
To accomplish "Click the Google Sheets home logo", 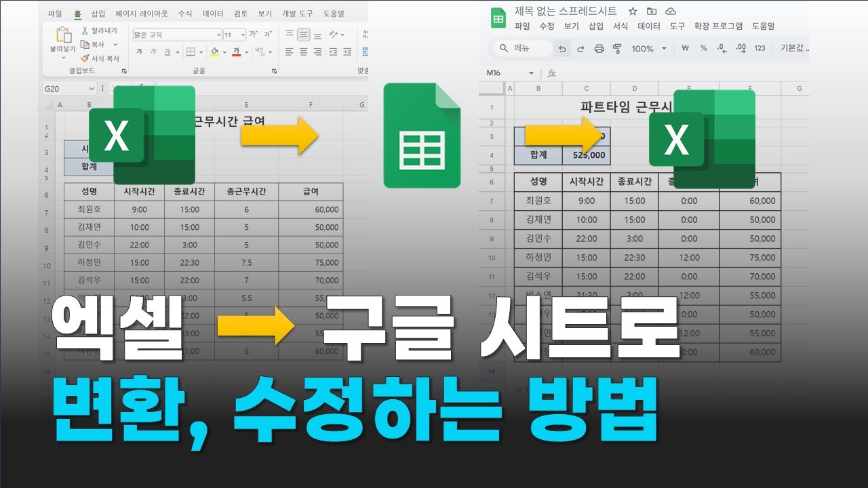I will tap(498, 19).
